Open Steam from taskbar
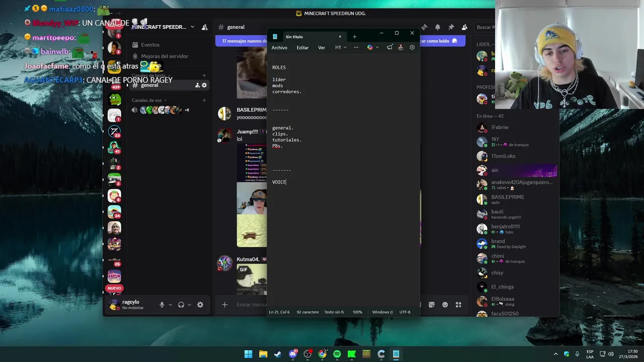 tap(278, 354)
